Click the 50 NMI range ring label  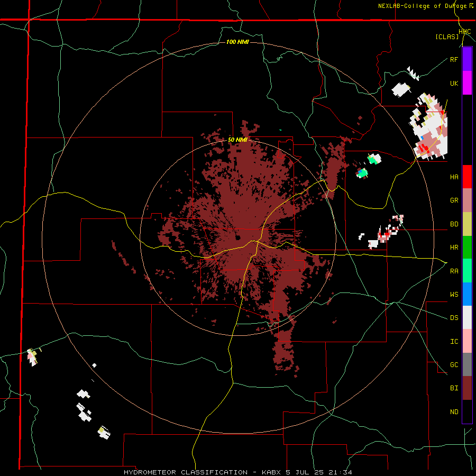[237, 140]
